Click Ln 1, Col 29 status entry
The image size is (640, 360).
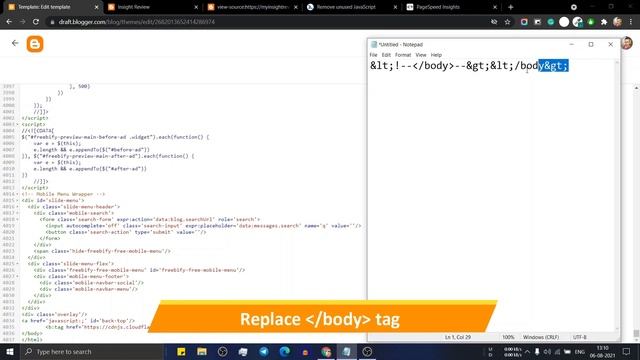click(458, 337)
